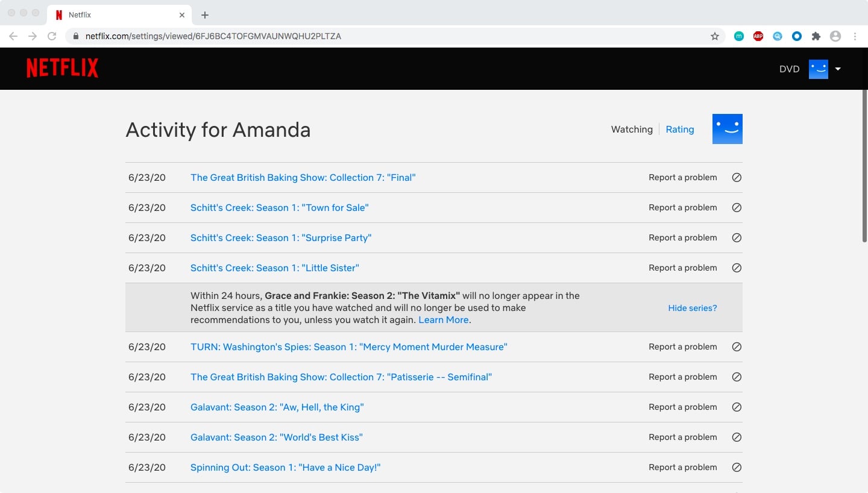Open the Adblock Plus extension
Screen dimensions: 868x493
click(x=758, y=36)
